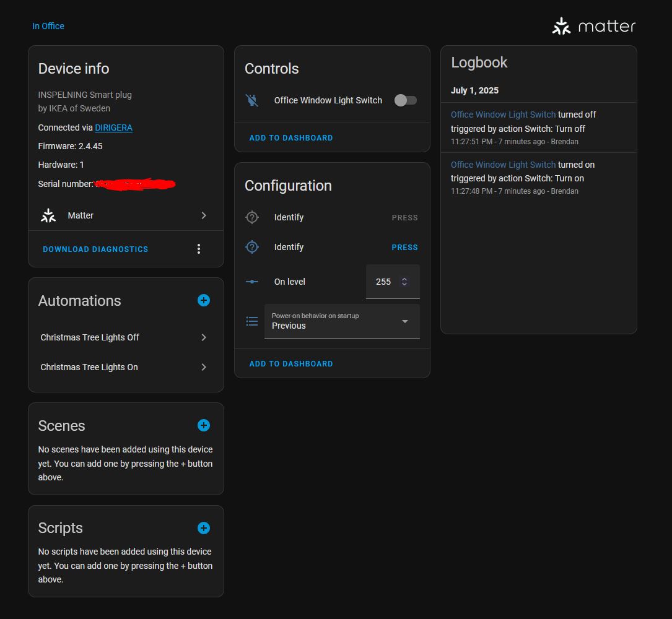The height and width of the screenshot is (619, 672).
Task: Navigate back using the In Office breadcrumb
Action: tap(48, 25)
